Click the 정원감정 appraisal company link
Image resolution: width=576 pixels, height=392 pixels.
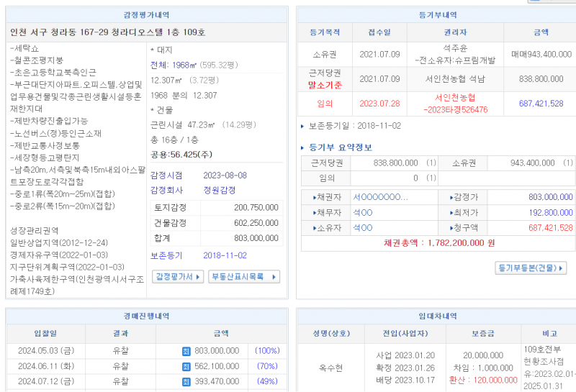(x=220, y=191)
